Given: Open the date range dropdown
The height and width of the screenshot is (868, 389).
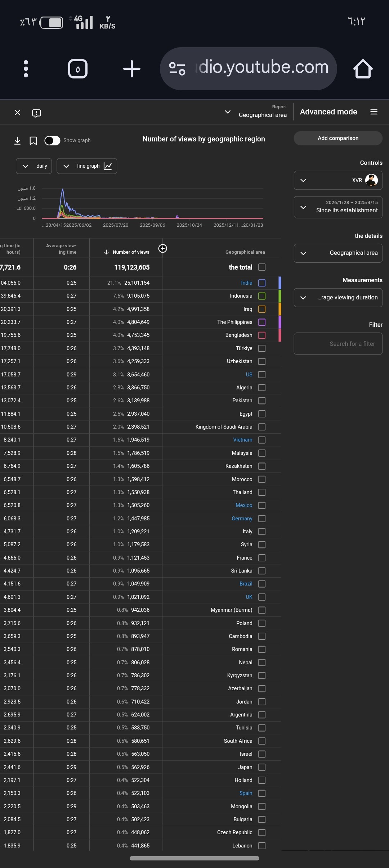Looking at the screenshot, I should (338, 207).
